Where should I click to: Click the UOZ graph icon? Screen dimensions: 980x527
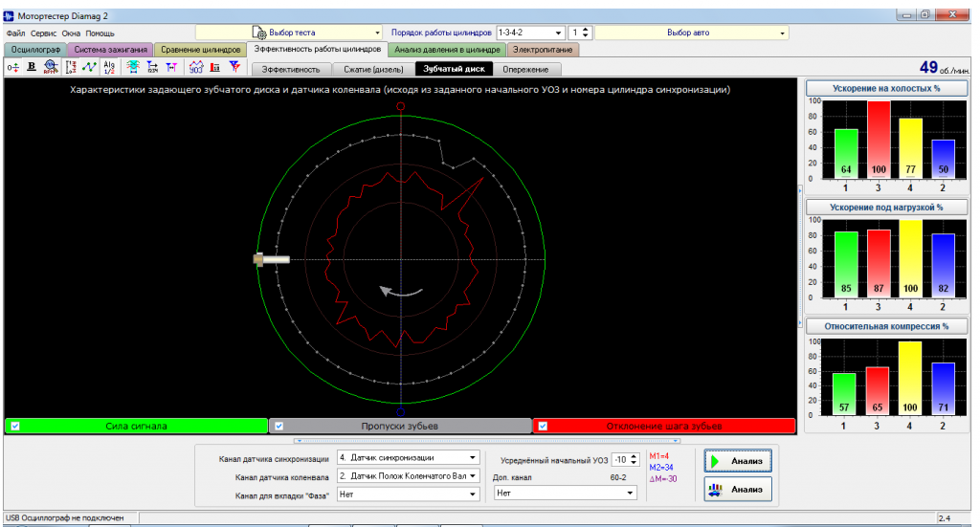[x=196, y=67]
